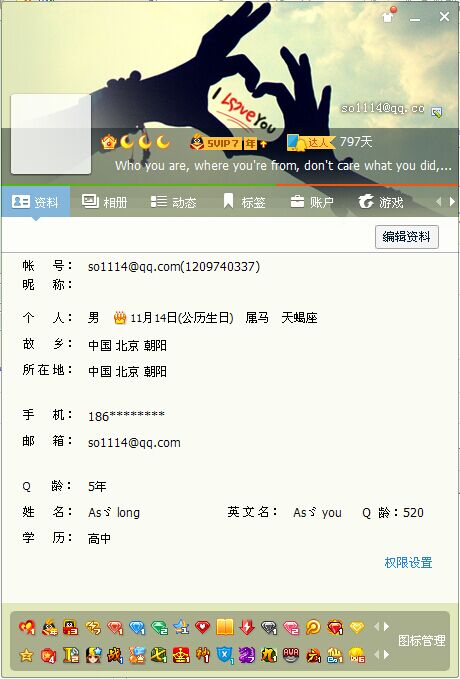Image resolution: width=460 pixels, height=679 pixels.
Task: Click the blue diamond badge icon
Action: 137,627
